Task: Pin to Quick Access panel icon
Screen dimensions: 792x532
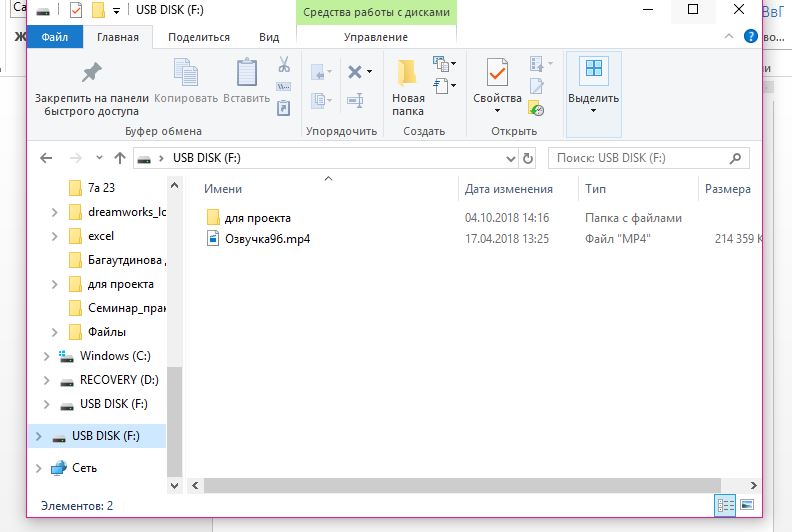Action: point(91,73)
